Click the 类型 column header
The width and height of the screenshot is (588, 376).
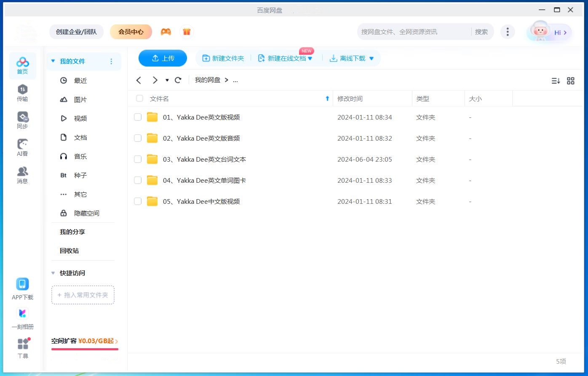438,99
